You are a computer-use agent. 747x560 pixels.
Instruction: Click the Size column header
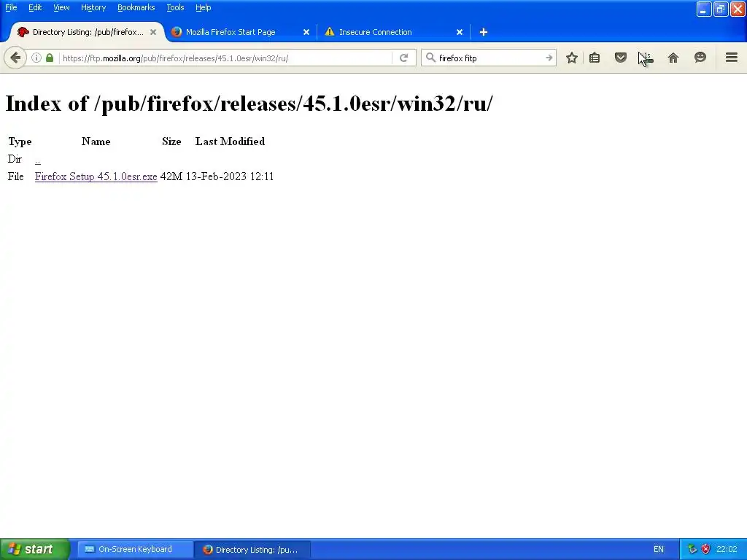tap(171, 141)
